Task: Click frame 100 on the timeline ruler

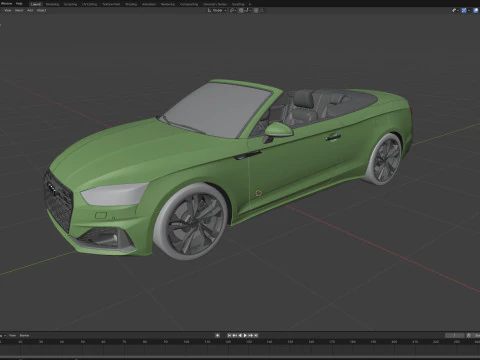Action: [x=186, y=342]
